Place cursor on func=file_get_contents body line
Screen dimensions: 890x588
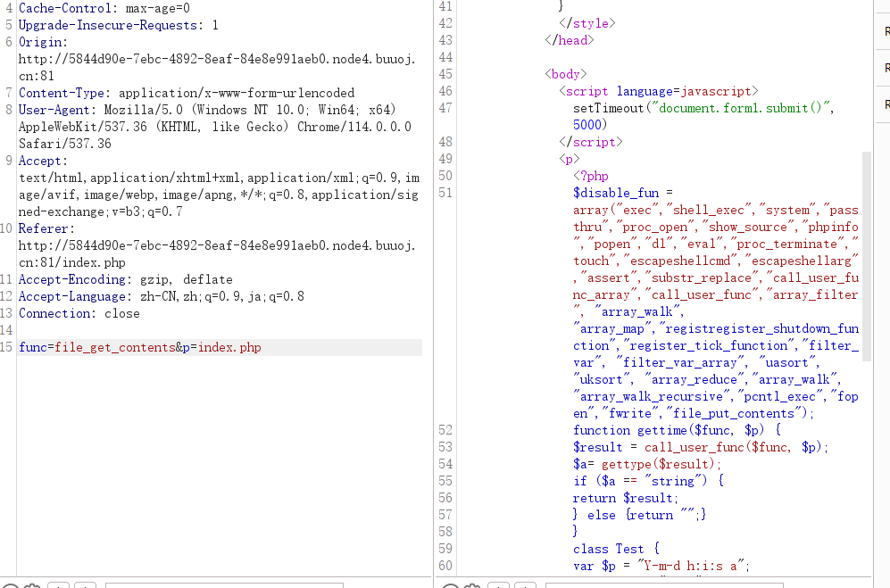coord(220,347)
